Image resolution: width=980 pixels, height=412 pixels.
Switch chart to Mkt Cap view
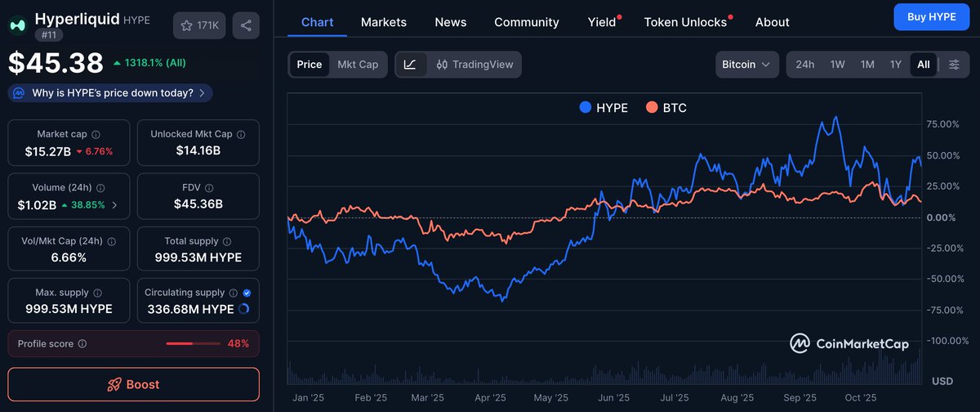pyautogui.click(x=358, y=64)
